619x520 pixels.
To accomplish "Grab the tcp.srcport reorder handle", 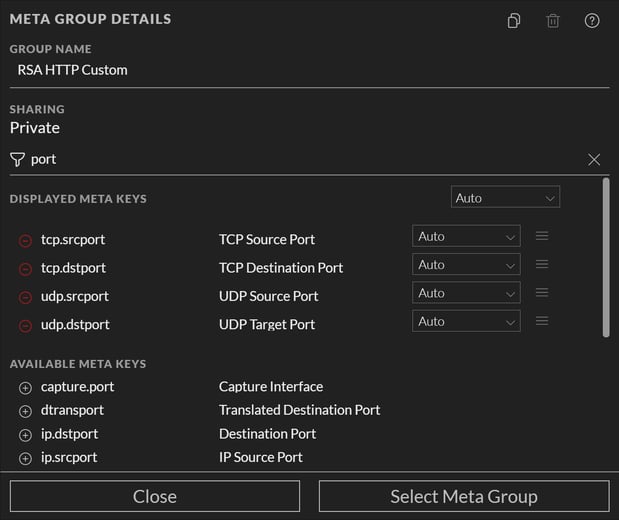I will coord(542,236).
